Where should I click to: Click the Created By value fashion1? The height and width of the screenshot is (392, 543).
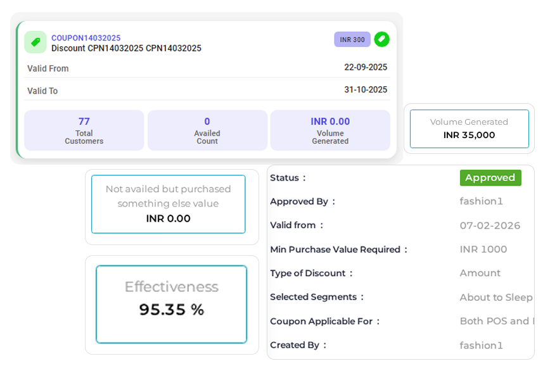(x=481, y=345)
